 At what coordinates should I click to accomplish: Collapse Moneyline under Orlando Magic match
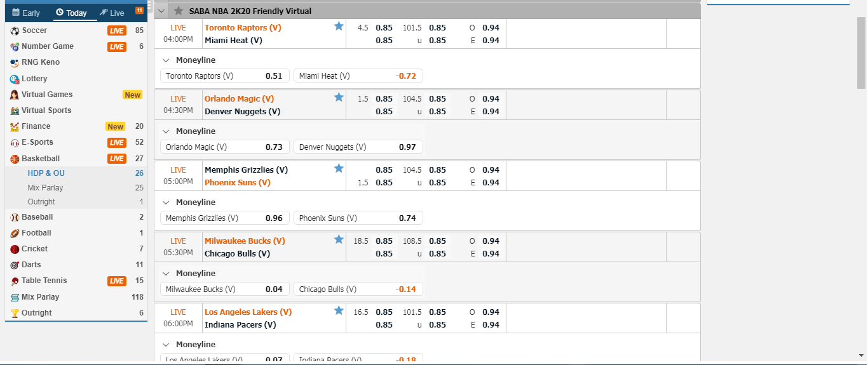(x=166, y=131)
